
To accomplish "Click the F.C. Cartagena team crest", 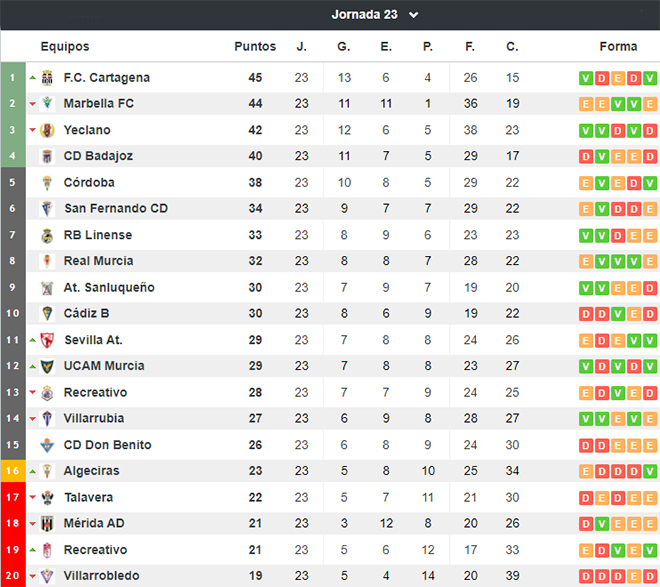I will [x=47, y=78].
